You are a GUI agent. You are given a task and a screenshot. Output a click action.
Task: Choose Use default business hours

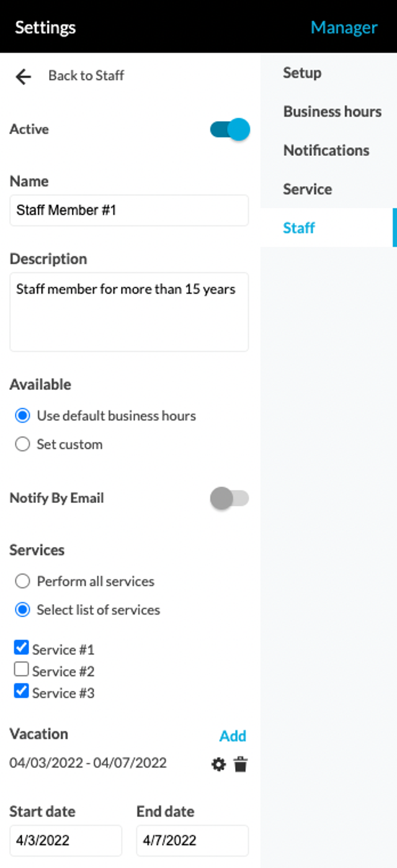click(23, 416)
